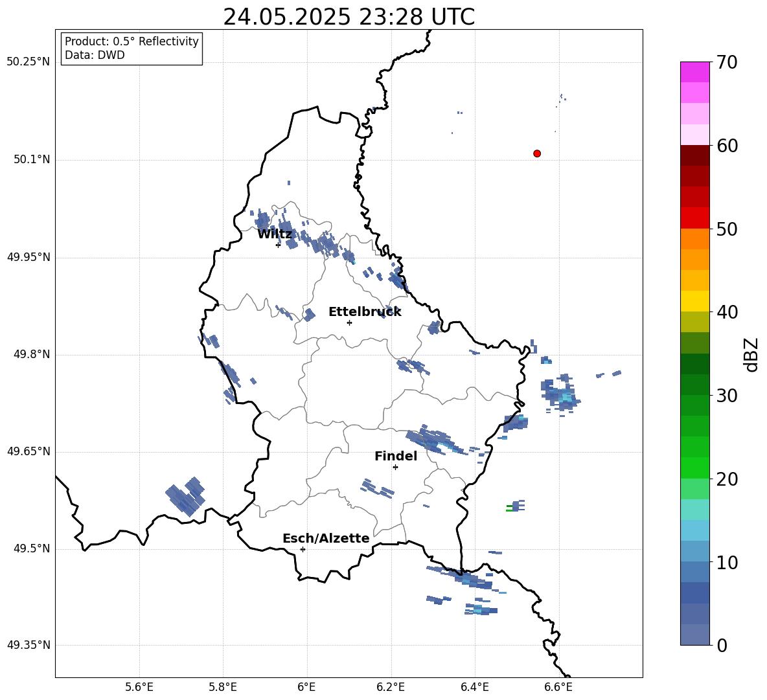
Task: Click the 49.8°N latitude label
Action: pyautogui.click(x=32, y=354)
